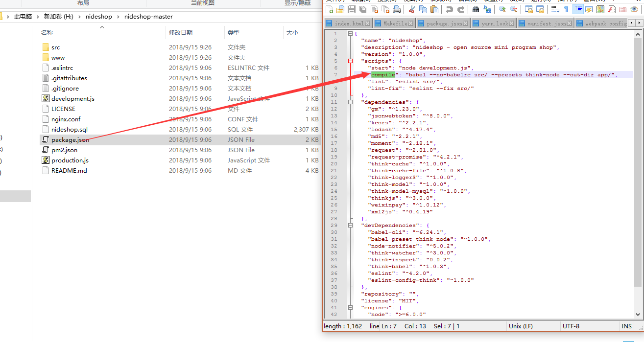Click the editor scrollbar up arrow

pyautogui.click(x=638, y=34)
